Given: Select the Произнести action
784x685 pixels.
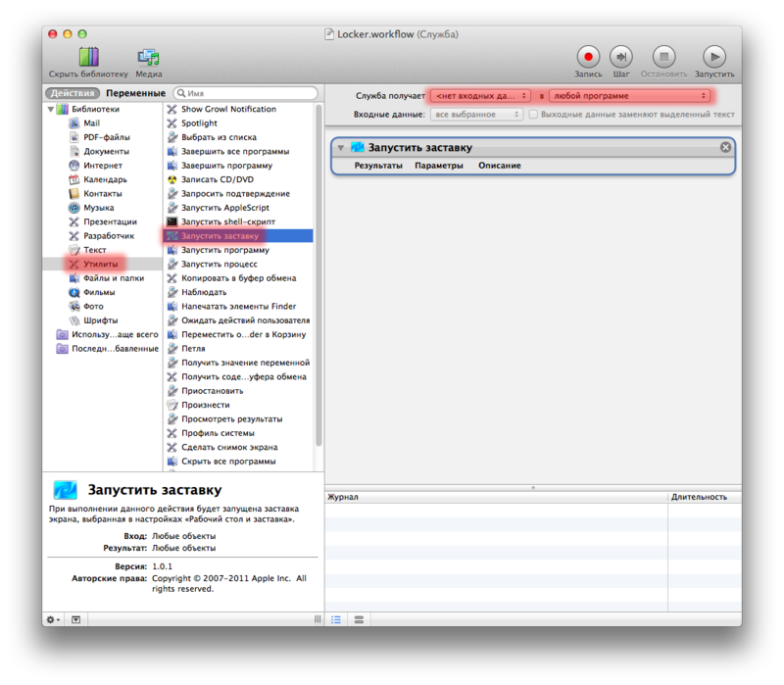Looking at the screenshot, I should (206, 405).
